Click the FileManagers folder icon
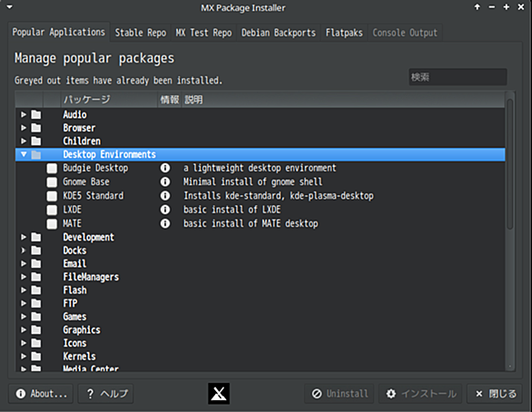Viewport: 532px width, 412px height. (36, 277)
